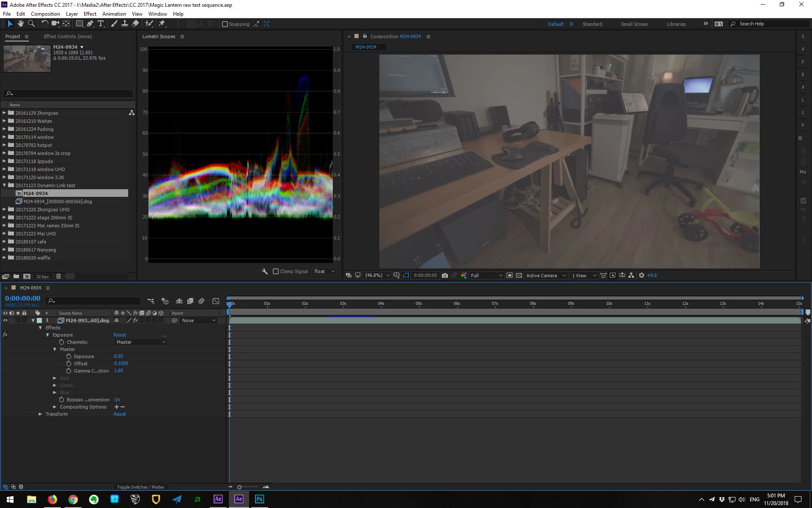Image resolution: width=812 pixels, height=508 pixels.
Task: Check the Clamp Signal box
Action: (276, 271)
